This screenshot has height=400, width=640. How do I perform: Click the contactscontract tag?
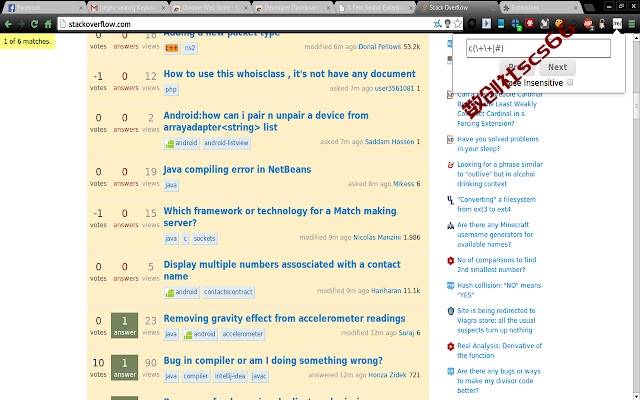[228, 292]
